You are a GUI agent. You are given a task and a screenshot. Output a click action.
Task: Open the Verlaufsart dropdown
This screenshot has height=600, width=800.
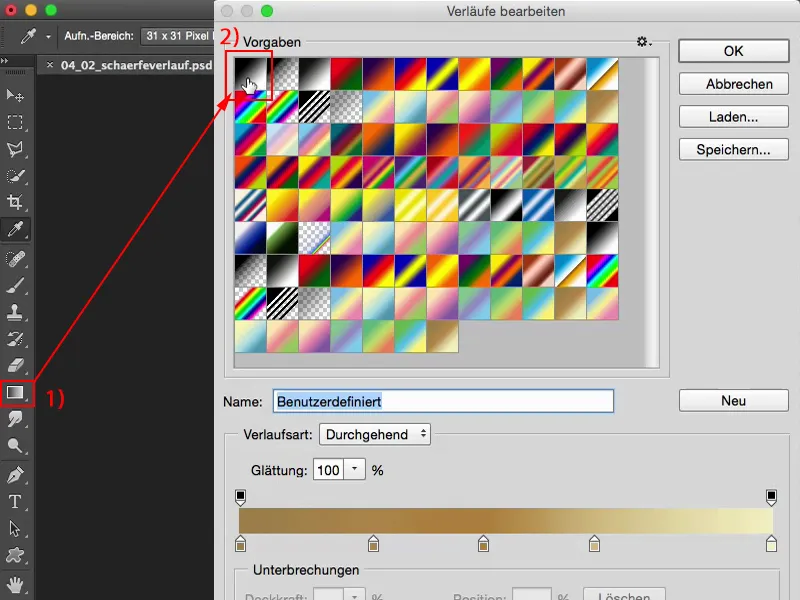[374, 435]
